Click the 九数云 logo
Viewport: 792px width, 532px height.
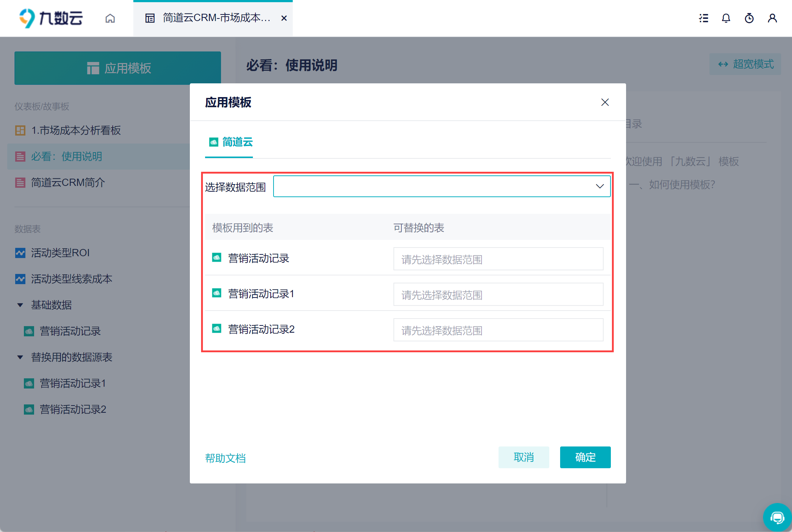click(x=51, y=18)
